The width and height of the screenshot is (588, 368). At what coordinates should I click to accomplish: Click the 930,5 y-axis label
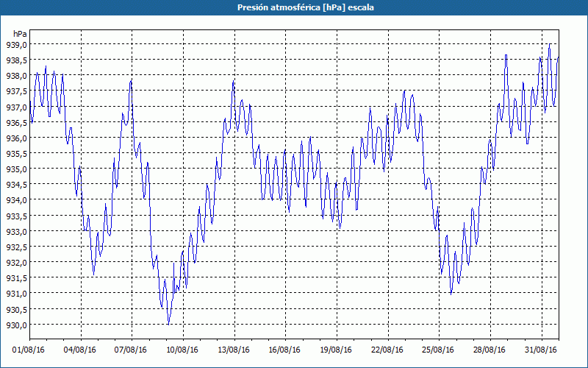coord(16,309)
